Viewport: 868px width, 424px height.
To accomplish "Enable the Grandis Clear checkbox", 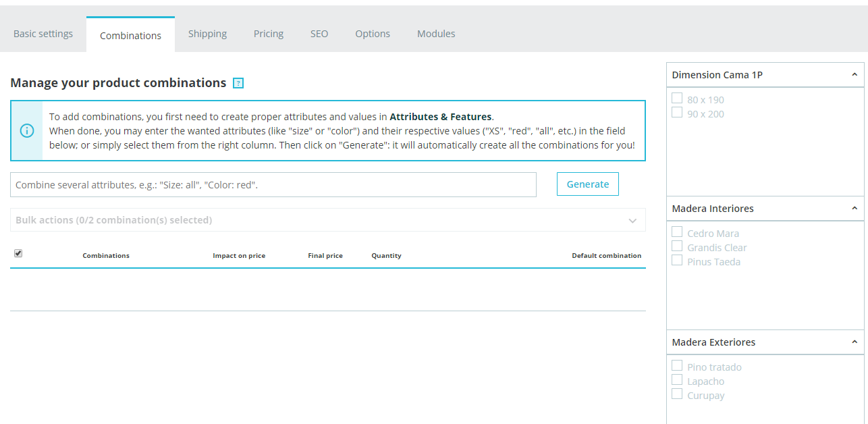I will [677, 246].
